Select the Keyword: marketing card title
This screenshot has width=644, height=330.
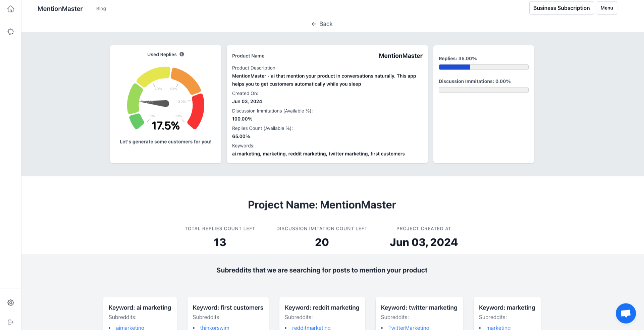tap(507, 308)
